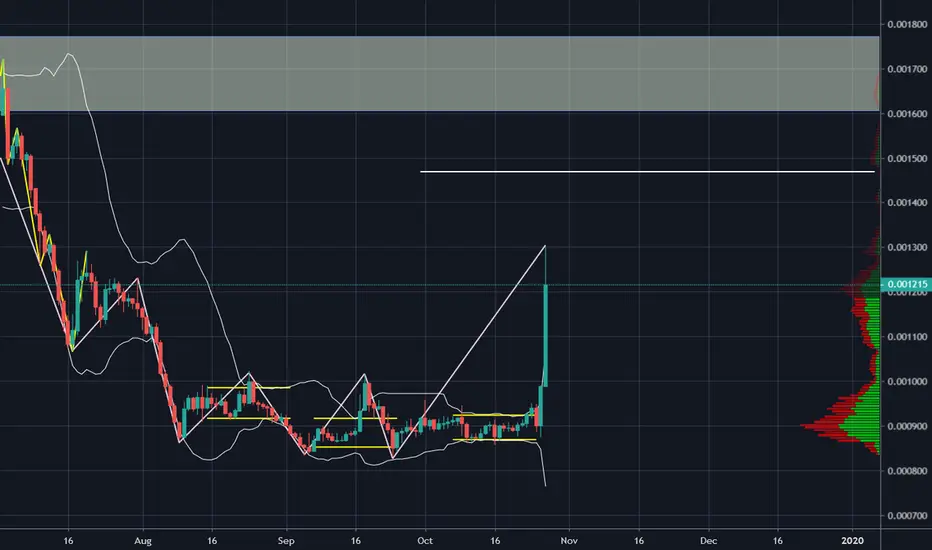Click the 0.001300 price axis label
This screenshot has height=550, width=932.
point(907,247)
